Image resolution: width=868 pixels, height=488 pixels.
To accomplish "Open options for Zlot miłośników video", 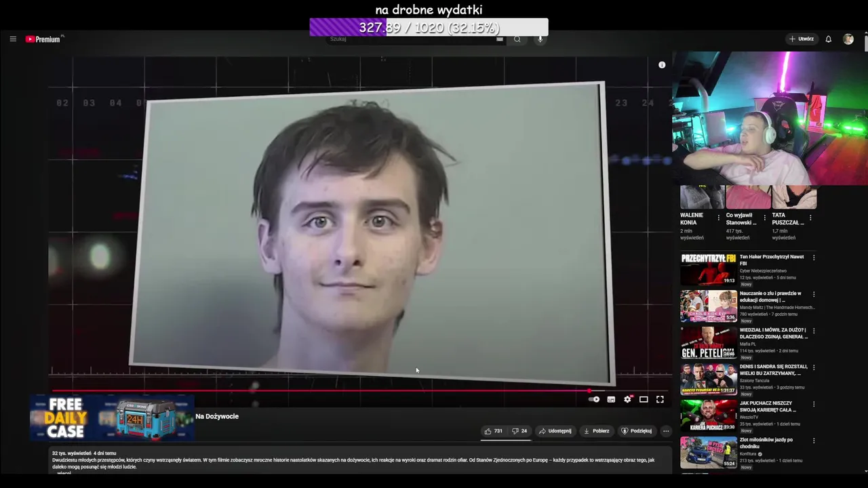I will coord(814,441).
